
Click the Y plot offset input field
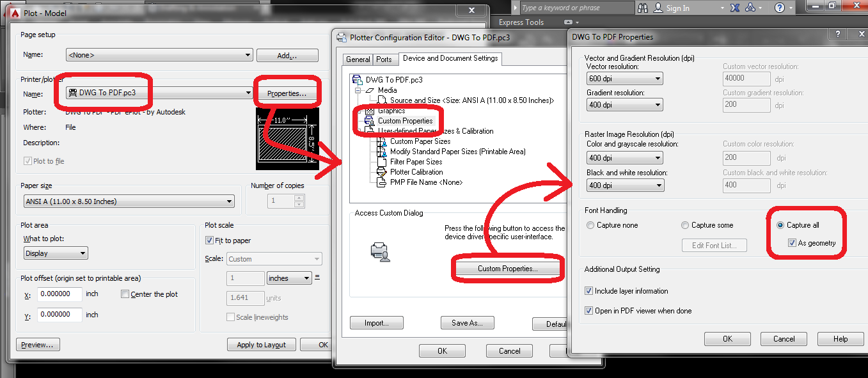pos(60,315)
